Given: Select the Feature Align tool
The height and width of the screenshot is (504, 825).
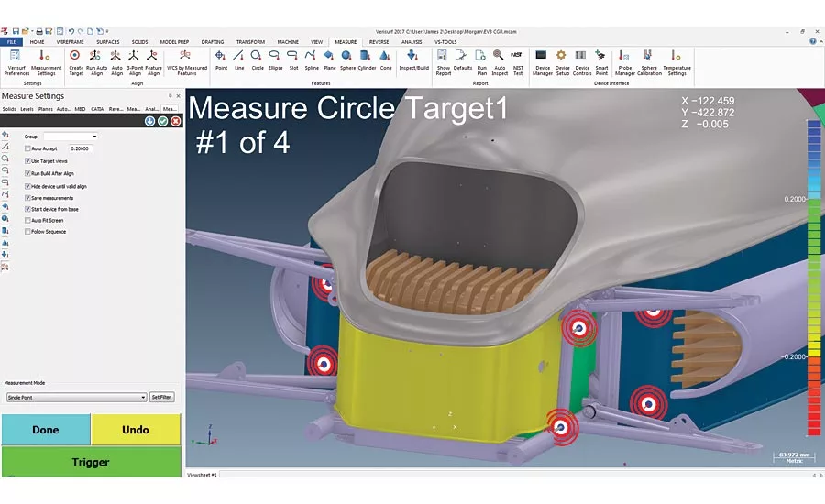Looking at the screenshot, I should click(153, 63).
